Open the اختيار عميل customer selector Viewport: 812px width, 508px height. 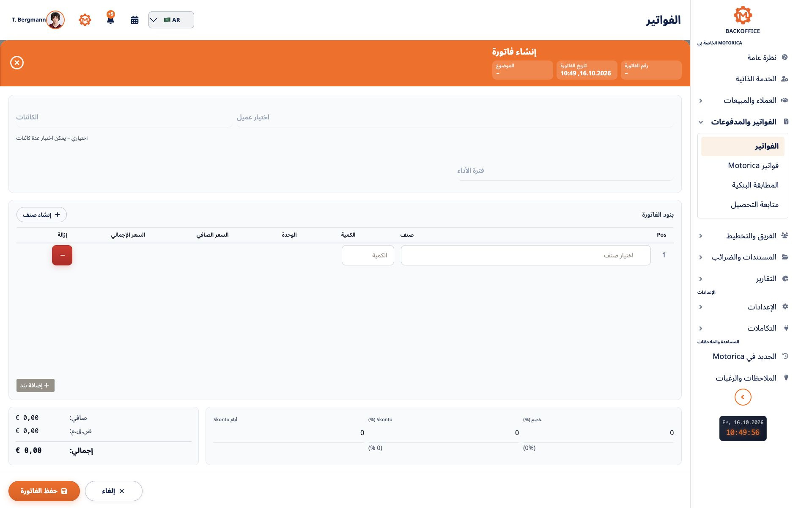coord(455,117)
